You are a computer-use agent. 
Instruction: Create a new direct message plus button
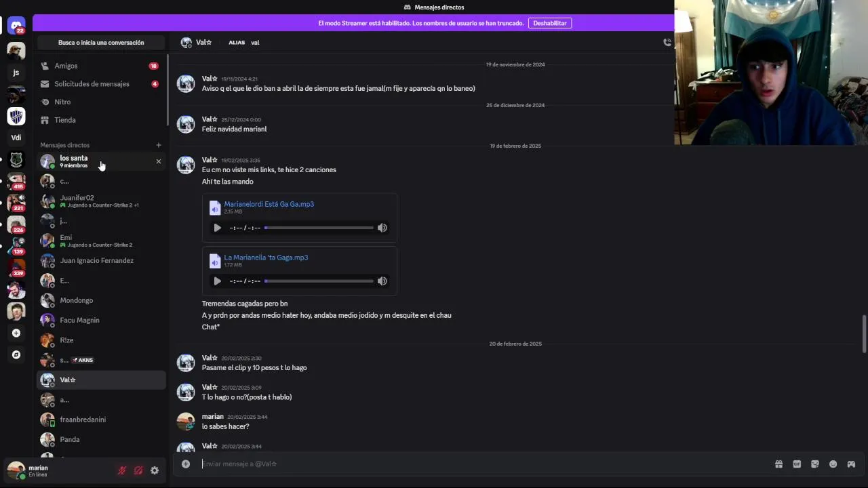pos(159,145)
